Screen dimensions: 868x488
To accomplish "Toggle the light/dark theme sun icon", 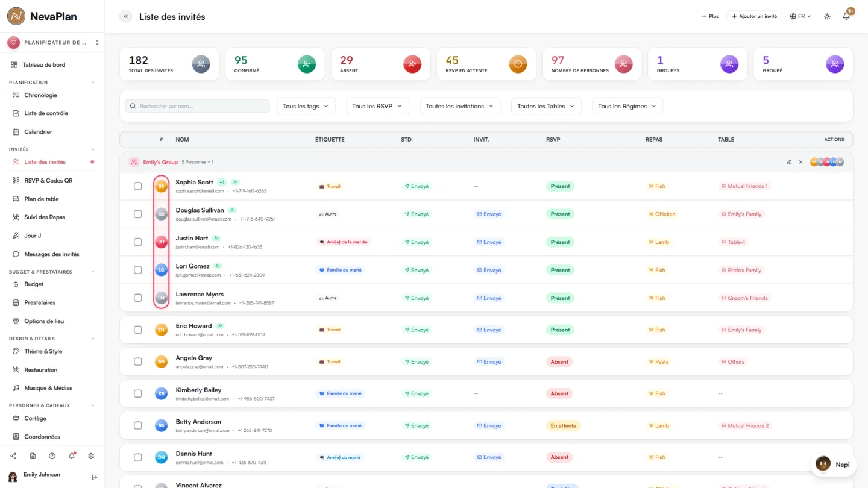I will [x=827, y=17].
